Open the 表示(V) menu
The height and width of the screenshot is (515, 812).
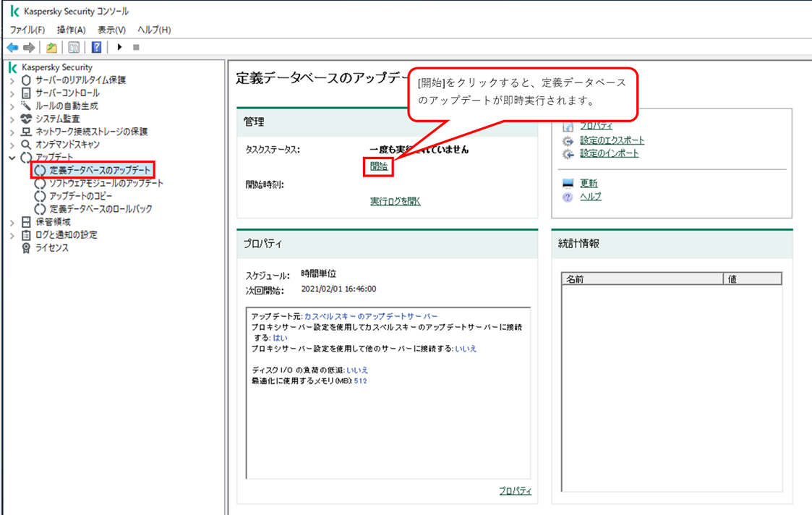point(112,30)
